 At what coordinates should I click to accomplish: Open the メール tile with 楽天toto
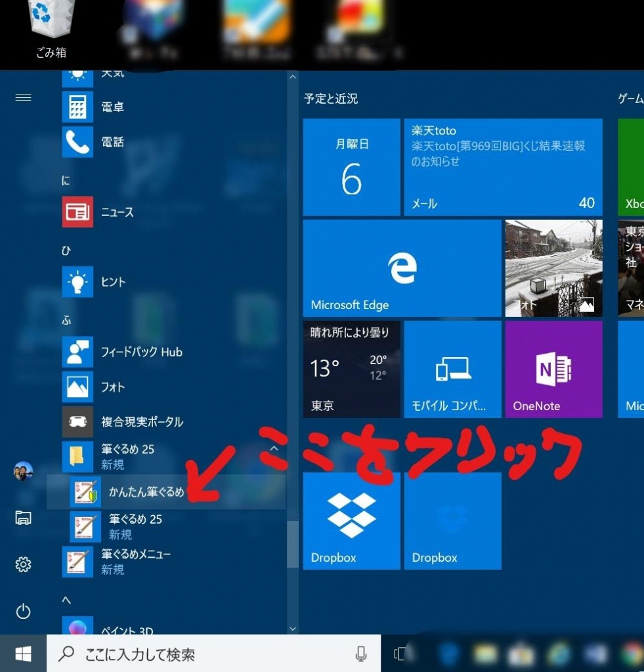tap(504, 167)
